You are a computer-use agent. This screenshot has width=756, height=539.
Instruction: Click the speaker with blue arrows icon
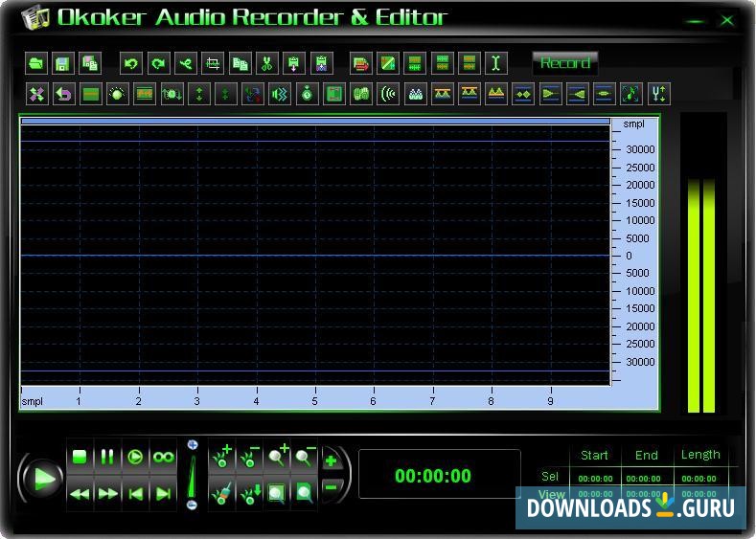tap(280, 94)
